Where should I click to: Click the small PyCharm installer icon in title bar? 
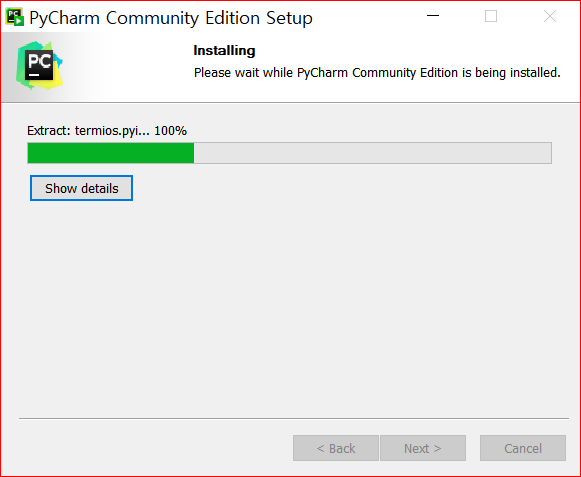pos(15,17)
